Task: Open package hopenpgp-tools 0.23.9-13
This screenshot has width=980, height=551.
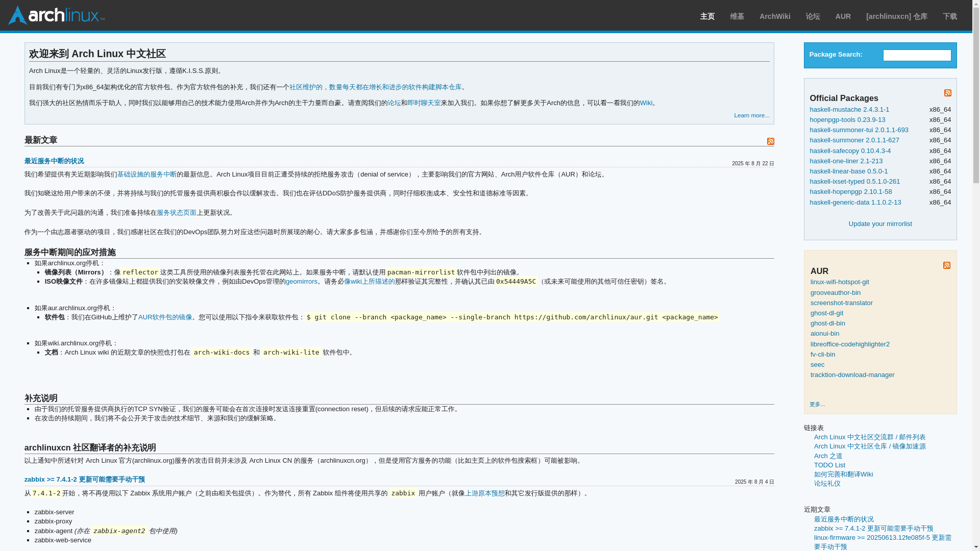Action: (x=847, y=120)
